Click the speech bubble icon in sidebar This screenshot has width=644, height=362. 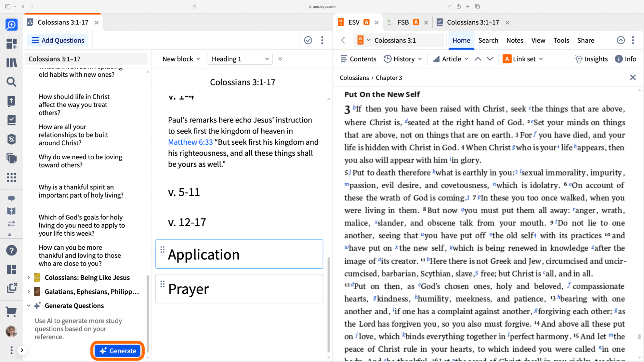click(x=11, y=198)
